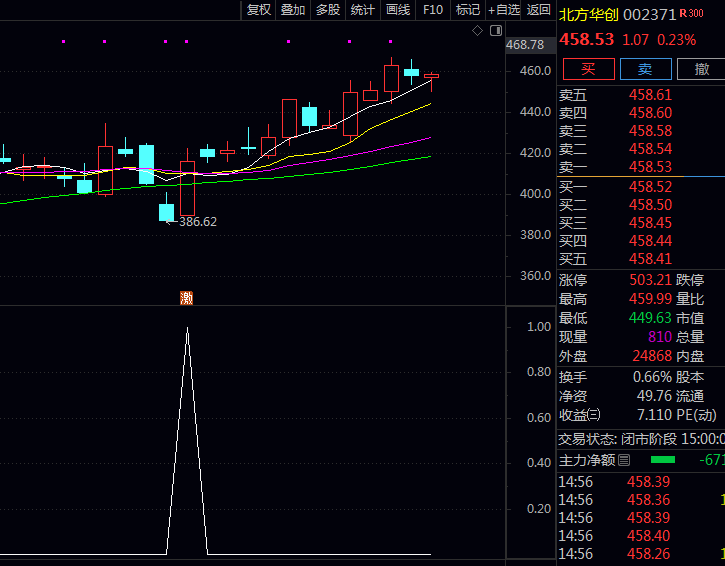Click the 收益 value 7.110
725x566 pixels.
click(654, 415)
